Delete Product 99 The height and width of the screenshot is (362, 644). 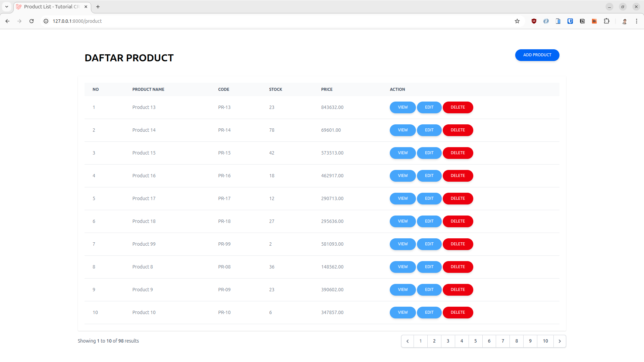tap(458, 244)
